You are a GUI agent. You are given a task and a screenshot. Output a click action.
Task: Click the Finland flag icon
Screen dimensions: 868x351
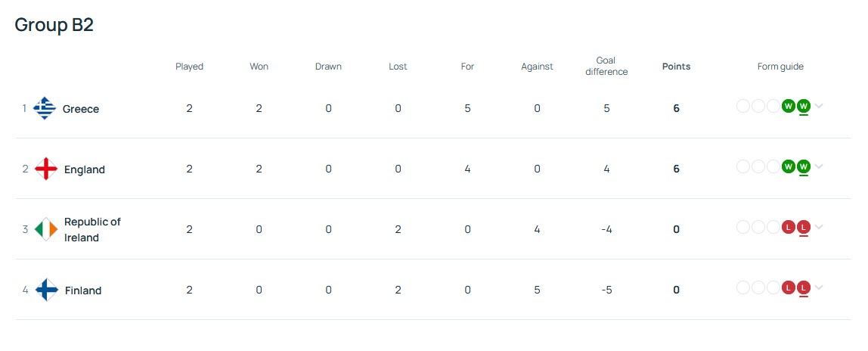coord(47,290)
